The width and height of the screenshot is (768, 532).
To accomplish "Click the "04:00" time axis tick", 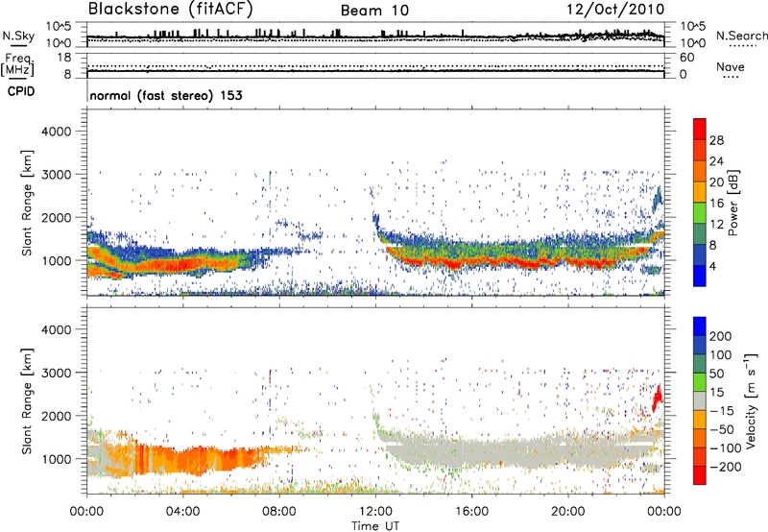I will [x=182, y=512].
